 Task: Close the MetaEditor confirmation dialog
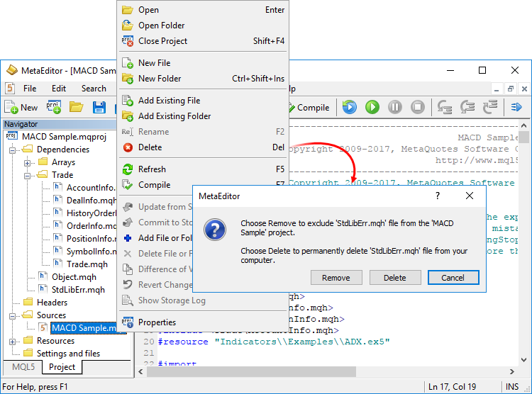(470, 196)
